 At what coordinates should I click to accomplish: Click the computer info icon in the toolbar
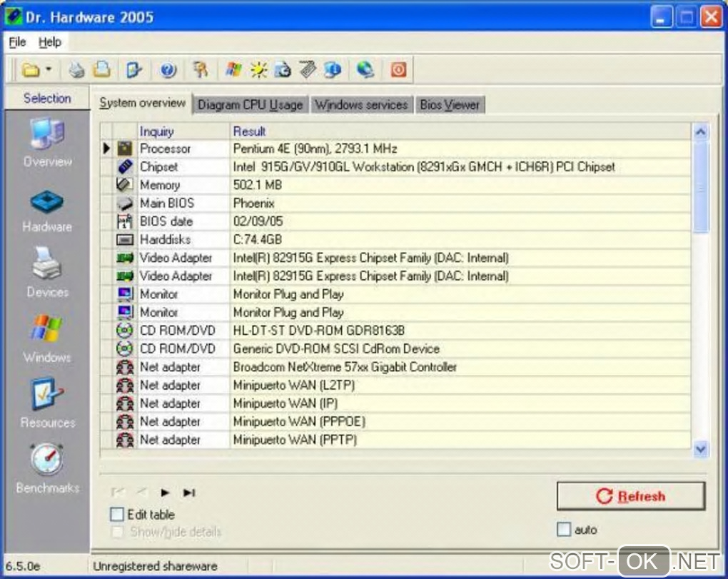pos(333,70)
